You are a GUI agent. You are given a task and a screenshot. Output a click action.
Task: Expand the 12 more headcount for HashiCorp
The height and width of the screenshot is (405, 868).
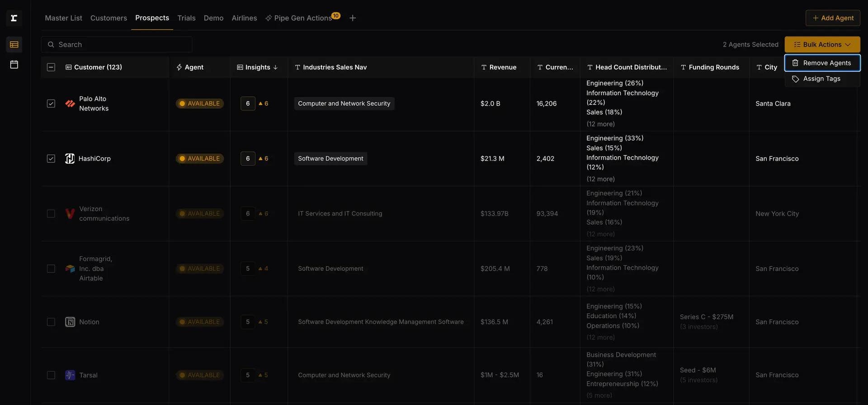600,179
